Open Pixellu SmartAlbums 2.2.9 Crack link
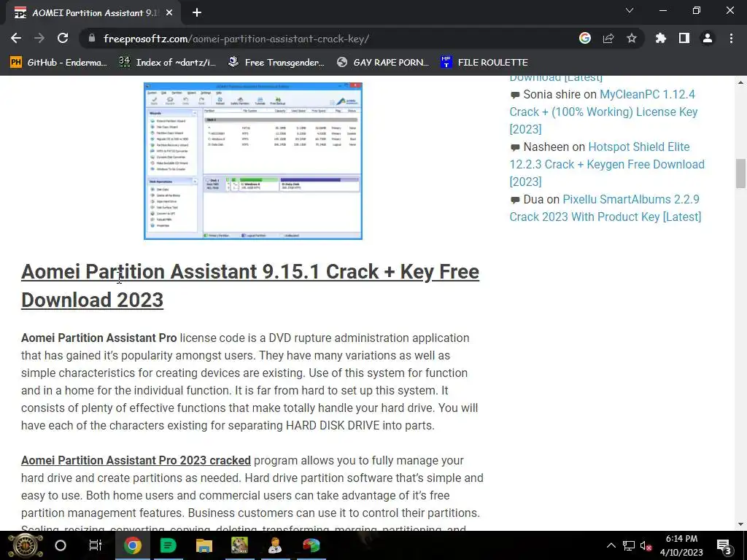The height and width of the screenshot is (560, 747). 605,208
